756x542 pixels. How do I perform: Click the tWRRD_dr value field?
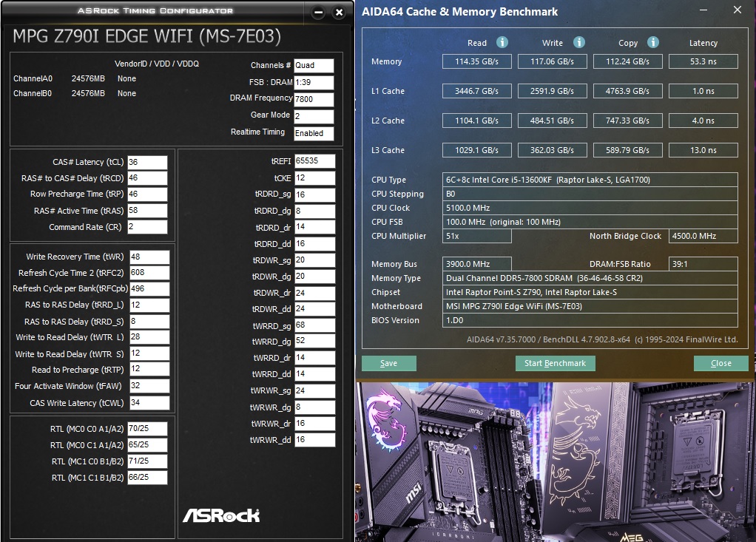tap(314, 357)
